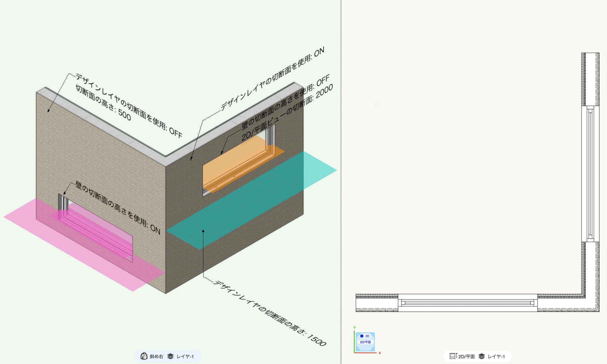Viewport: 607px width, 364px height.
Task: Click the 2D/平面 pill in view cube widget
Action: [365, 342]
